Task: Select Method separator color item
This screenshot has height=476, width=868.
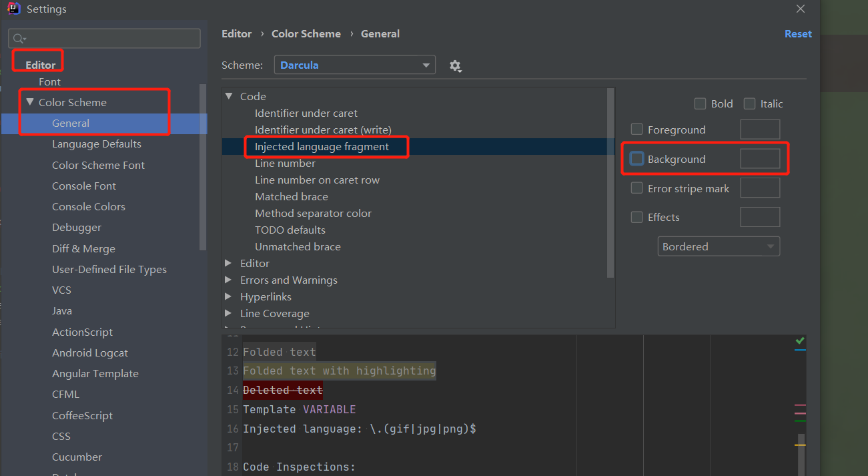Action: 313,213
